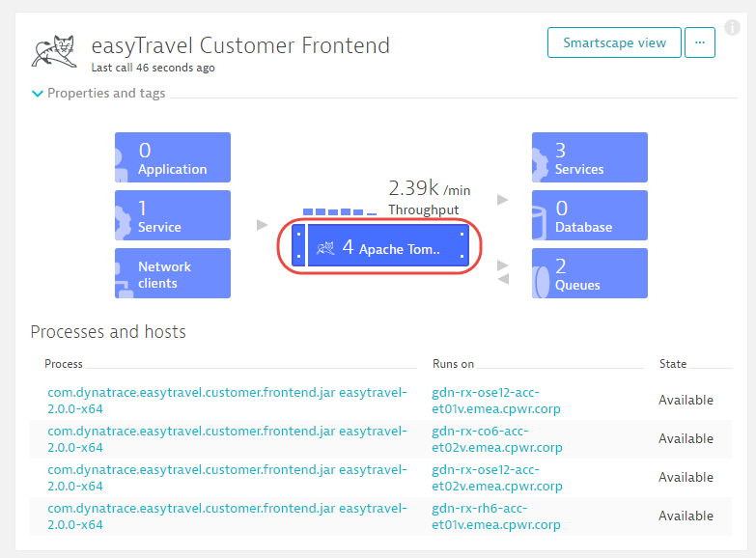Open host gdn-rx-ose12-acc-et02v link
The height and width of the screenshot is (558, 756).
tap(497, 478)
